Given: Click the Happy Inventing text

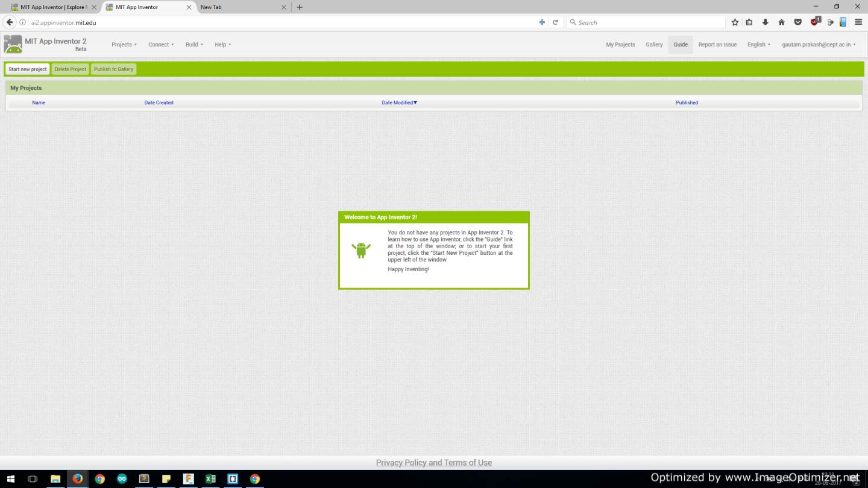Looking at the screenshot, I should click(x=408, y=269).
